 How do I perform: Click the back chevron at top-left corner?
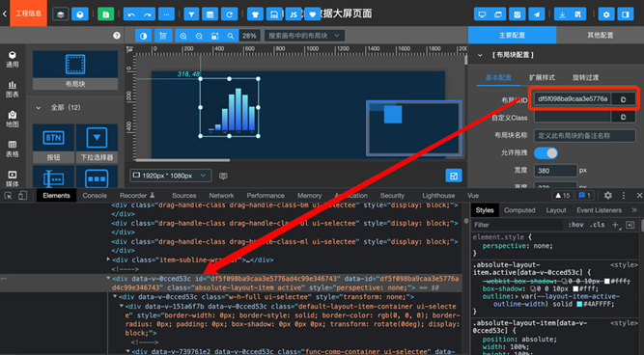(5, 14)
